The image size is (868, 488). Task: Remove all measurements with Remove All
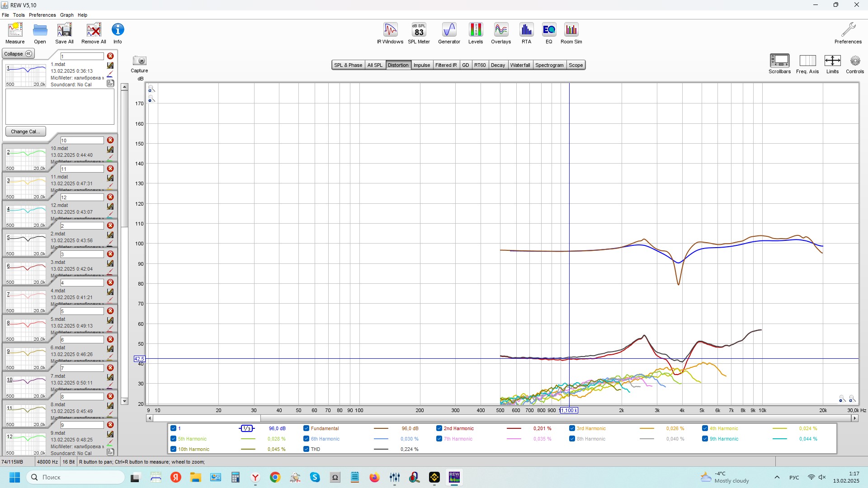coord(94,33)
